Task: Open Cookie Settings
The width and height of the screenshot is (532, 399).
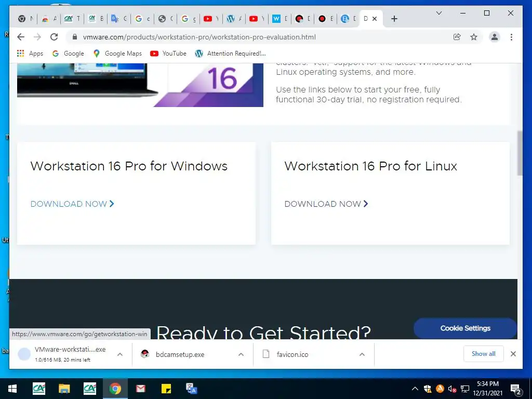Action: click(465, 328)
